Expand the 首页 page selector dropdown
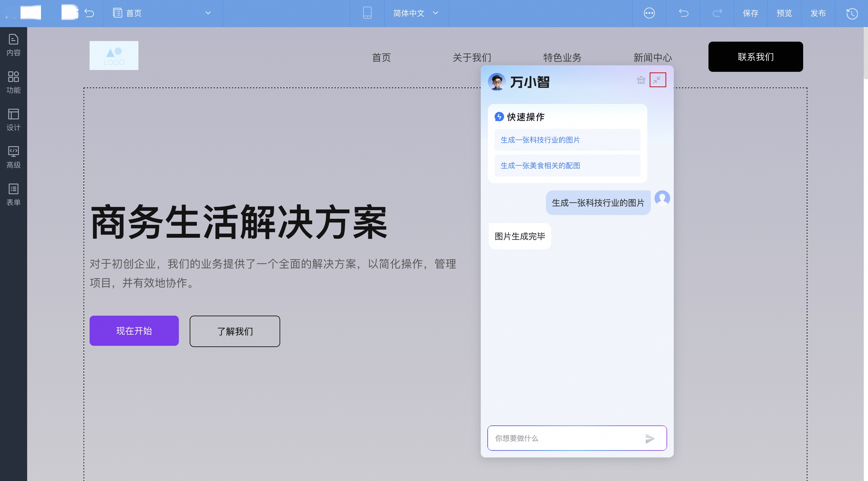 pyautogui.click(x=208, y=13)
